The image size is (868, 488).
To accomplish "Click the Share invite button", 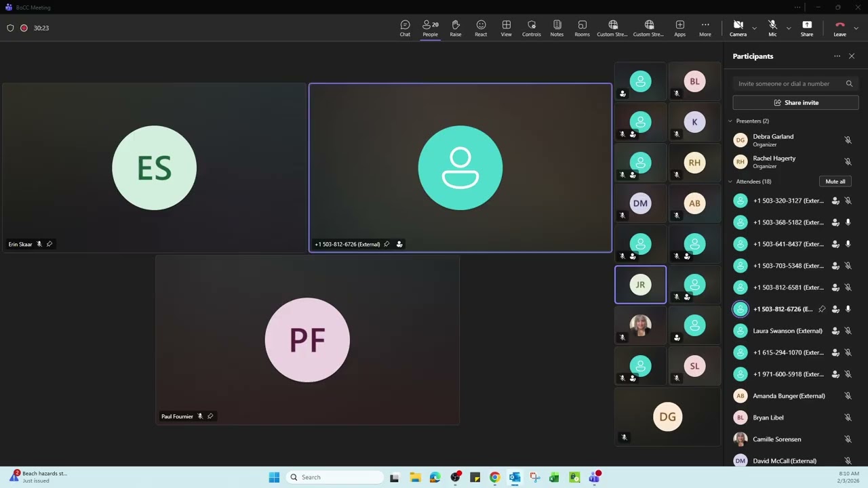I will pos(795,102).
